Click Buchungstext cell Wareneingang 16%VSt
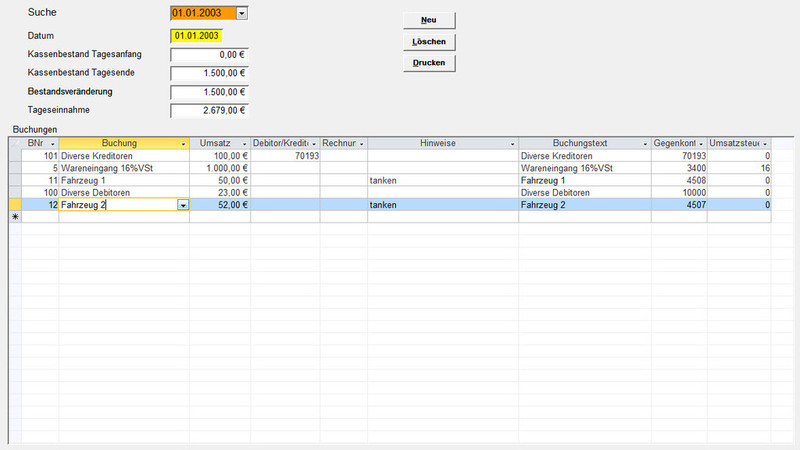Screen dimensions: 800x450 click(x=585, y=168)
